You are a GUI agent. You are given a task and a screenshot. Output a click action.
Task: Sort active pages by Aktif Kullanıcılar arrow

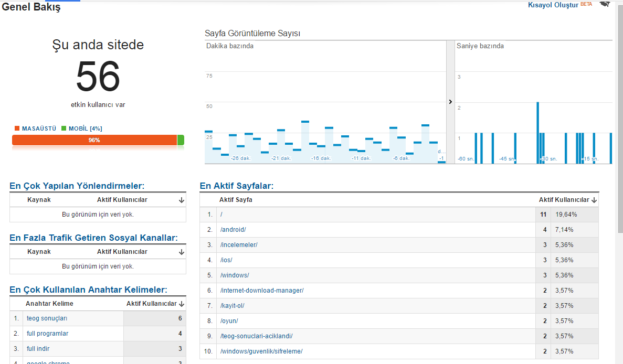click(594, 200)
